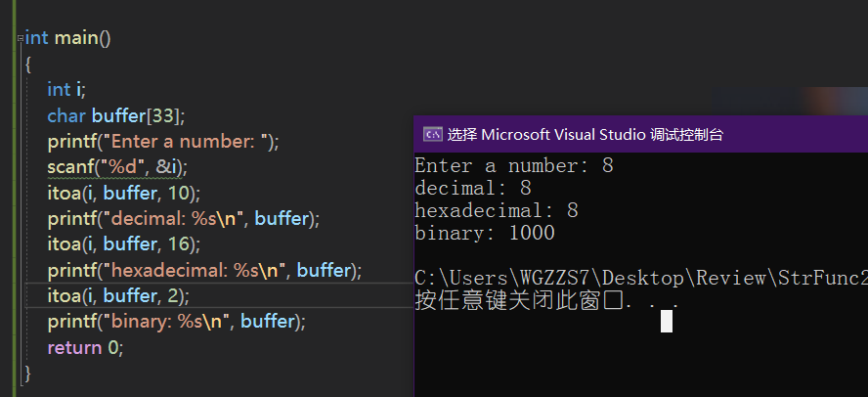
Task: Click the 'hexadecimal: 8' console output line
Action: (497, 211)
